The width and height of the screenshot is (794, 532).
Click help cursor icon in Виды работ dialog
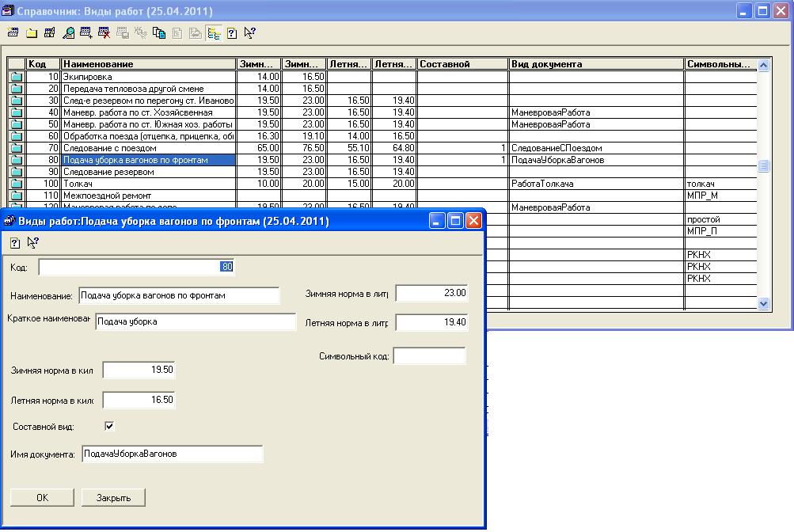click(33, 243)
